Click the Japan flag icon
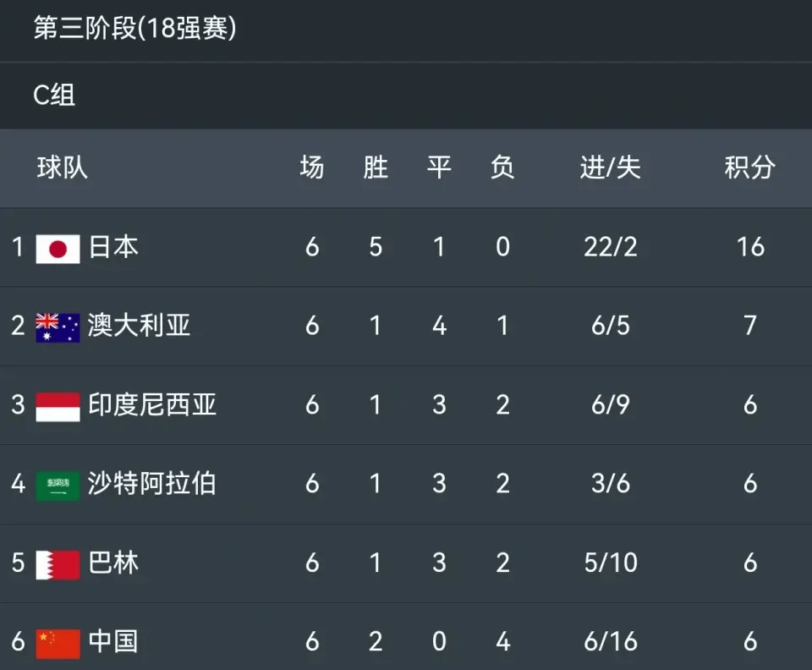This screenshot has height=670, width=812. (x=58, y=249)
